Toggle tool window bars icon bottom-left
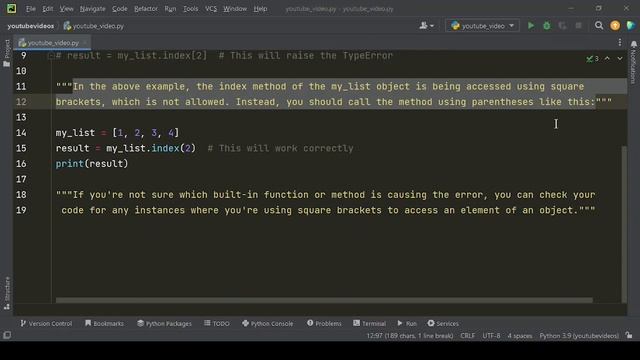This screenshot has height=360, width=640. point(7,335)
